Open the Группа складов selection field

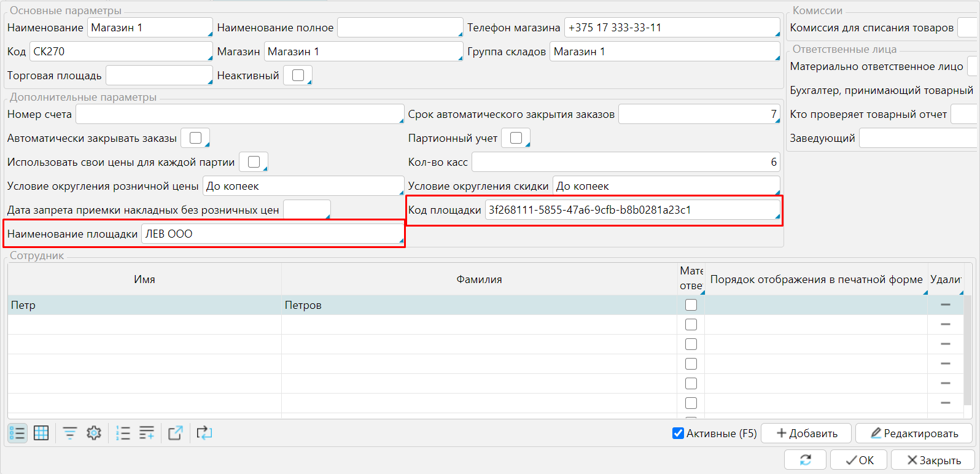(x=664, y=52)
